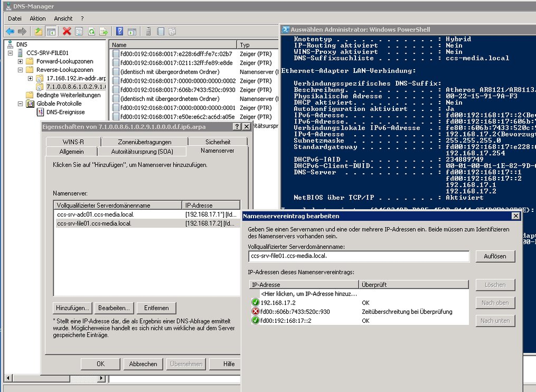This screenshot has height=392, width=536.
Task: Collapse the Reverse-Lookupzonen tree node
Action: pos(20,70)
